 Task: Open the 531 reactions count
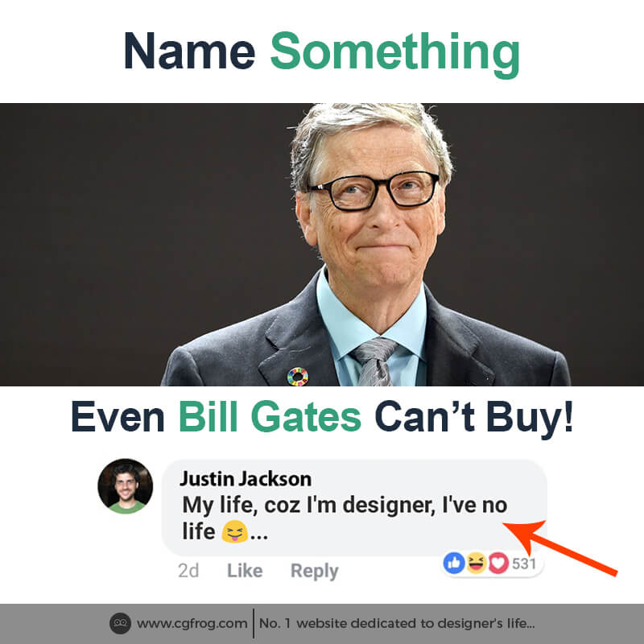pyautogui.click(x=524, y=563)
